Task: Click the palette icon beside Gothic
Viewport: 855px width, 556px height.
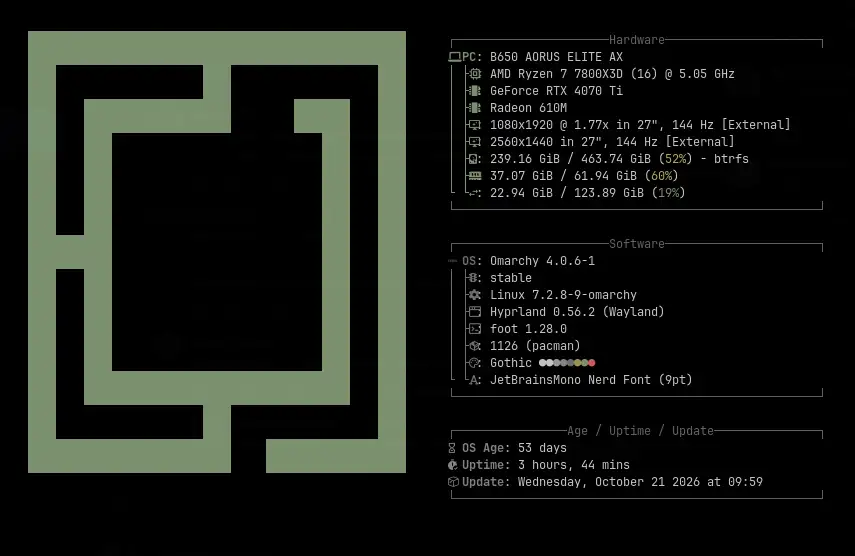Action: tap(474, 363)
